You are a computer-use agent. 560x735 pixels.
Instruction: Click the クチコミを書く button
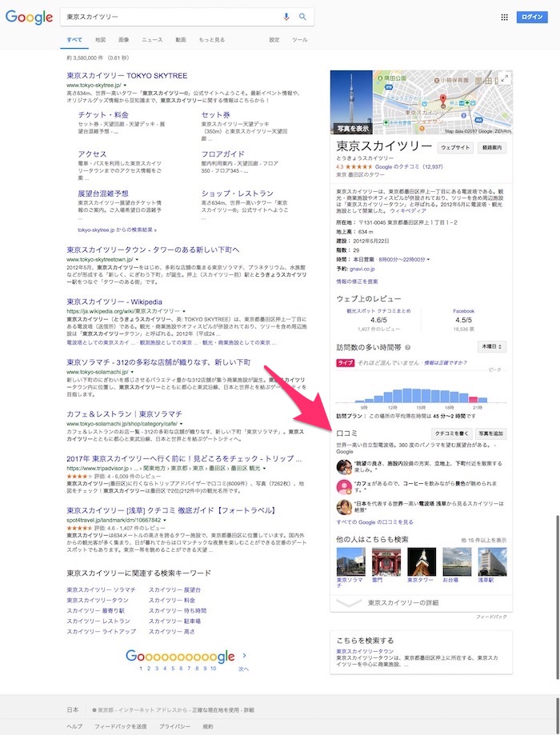(x=450, y=433)
